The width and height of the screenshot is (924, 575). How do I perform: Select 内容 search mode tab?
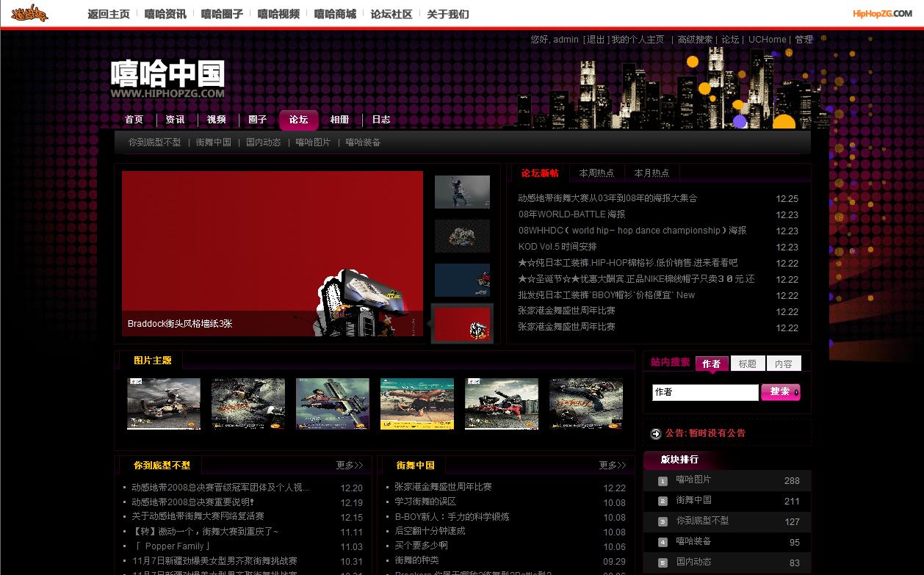tap(784, 364)
